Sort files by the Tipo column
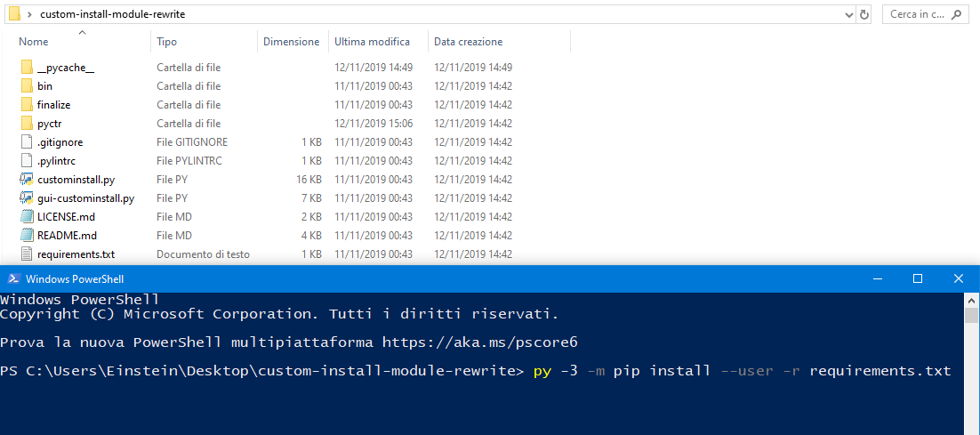Image resolution: width=980 pixels, height=435 pixels. tap(167, 42)
